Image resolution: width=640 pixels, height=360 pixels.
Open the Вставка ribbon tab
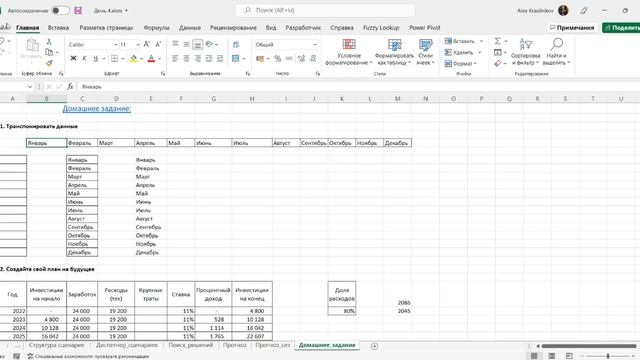[58, 28]
